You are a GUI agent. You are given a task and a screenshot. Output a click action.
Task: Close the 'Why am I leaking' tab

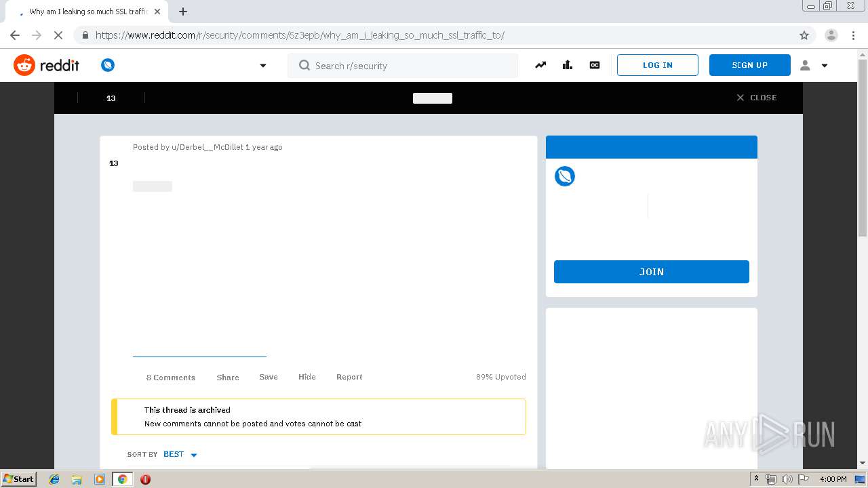[x=157, y=12]
